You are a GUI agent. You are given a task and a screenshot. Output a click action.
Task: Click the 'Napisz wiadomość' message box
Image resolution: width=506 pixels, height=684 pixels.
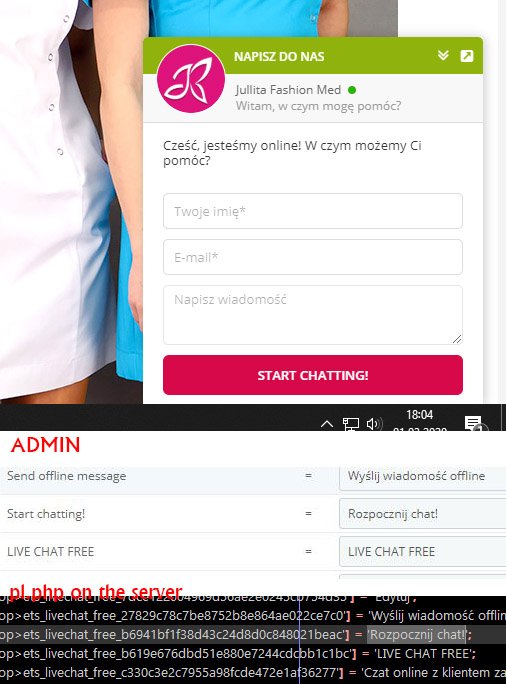pyautogui.click(x=313, y=315)
